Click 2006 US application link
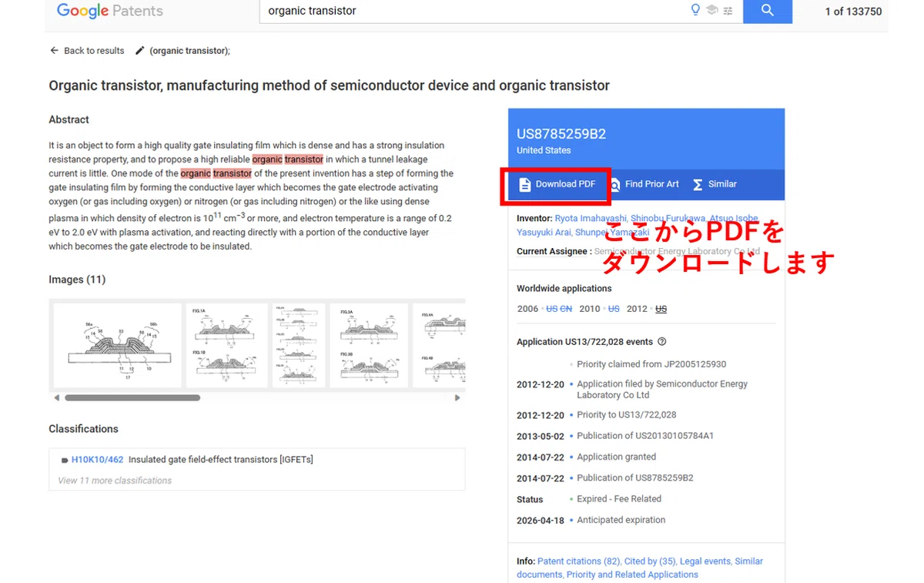This screenshot has width=924, height=583. pos(551,309)
